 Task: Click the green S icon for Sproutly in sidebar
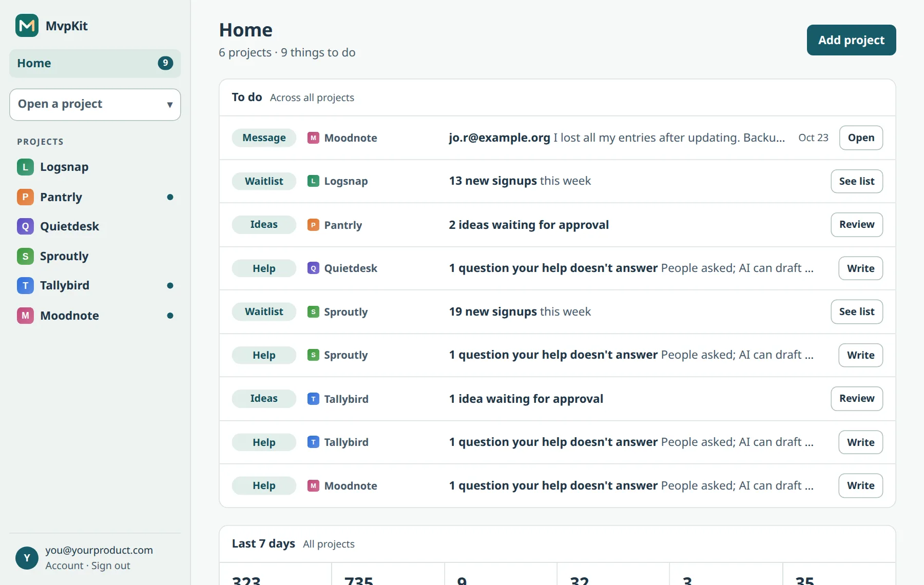pyautogui.click(x=25, y=256)
